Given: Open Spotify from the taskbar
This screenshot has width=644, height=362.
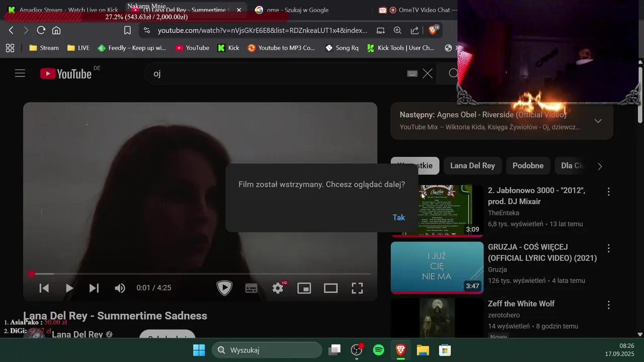Looking at the screenshot, I should click(x=379, y=350).
